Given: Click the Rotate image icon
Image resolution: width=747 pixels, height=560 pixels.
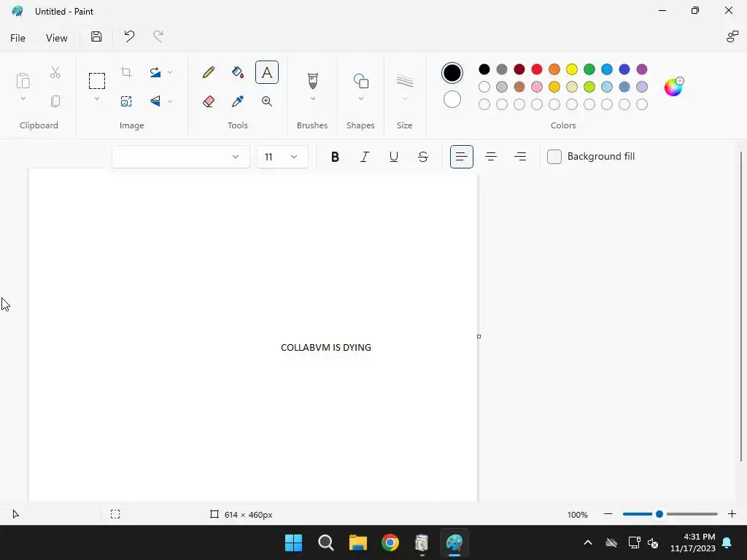Looking at the screenshot, I should coord(155,72).
